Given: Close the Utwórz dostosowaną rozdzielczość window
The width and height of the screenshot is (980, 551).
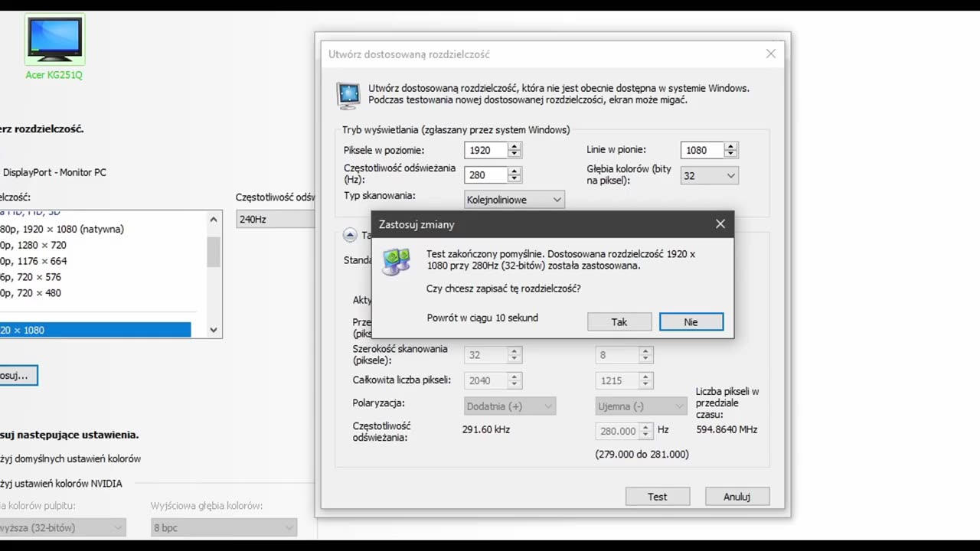Looking at the screenshot, I should (x=771, y=54).
